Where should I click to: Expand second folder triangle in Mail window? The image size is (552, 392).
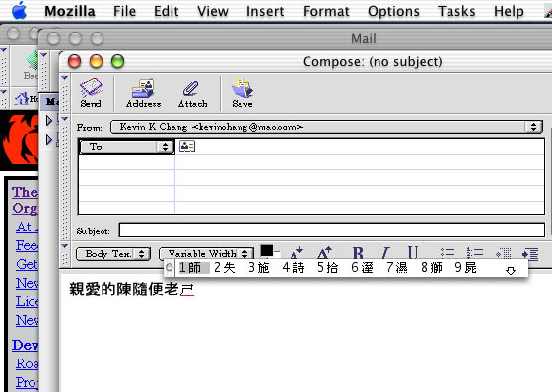click(49, 140)
